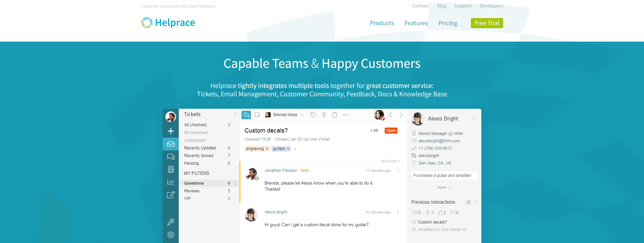The width and height of the screenshot is (644, 243).
Task: Open the Questions filter options dots
Action: (235, 183)
